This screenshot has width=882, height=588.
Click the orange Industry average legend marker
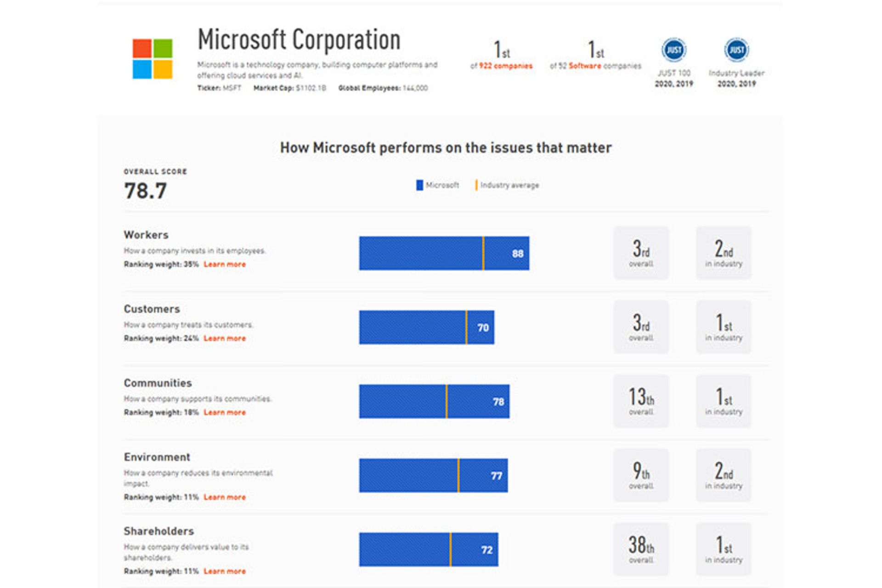click(476, 185)
